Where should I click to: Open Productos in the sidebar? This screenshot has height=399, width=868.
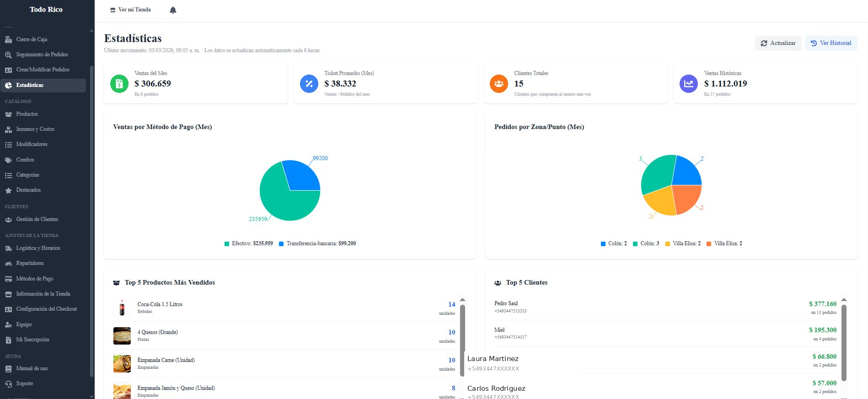pyautogui.click(x=27, y=114)
